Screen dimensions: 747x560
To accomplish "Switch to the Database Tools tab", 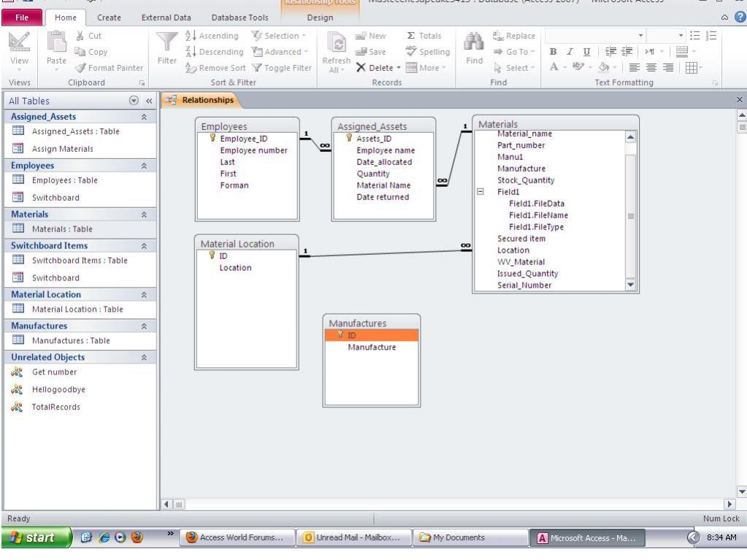I will click(240, 18).
